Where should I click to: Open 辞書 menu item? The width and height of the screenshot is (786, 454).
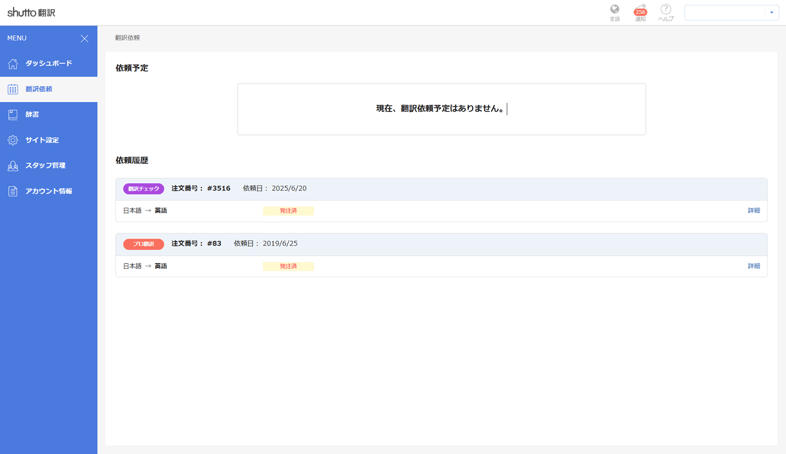click(49, 115)
